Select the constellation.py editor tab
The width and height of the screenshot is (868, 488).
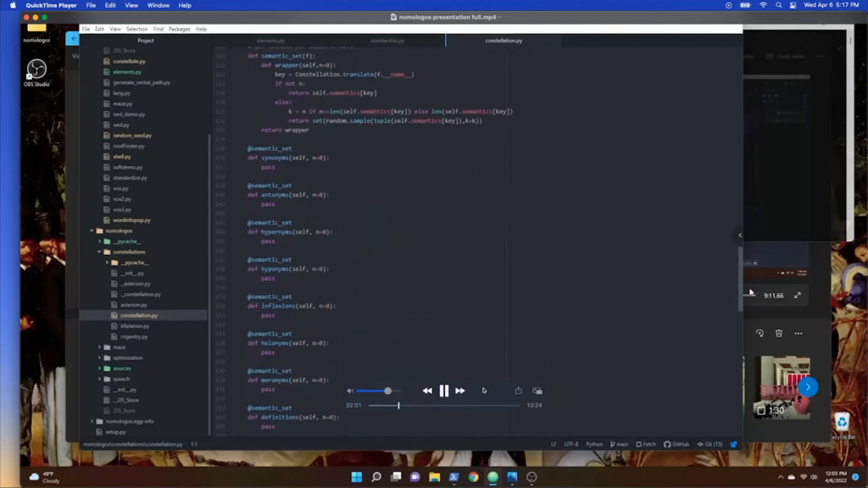(x=504, y=41)
